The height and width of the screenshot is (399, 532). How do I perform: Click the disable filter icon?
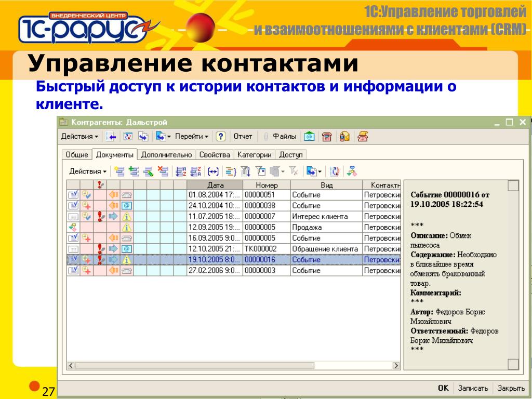click(294, 171)
